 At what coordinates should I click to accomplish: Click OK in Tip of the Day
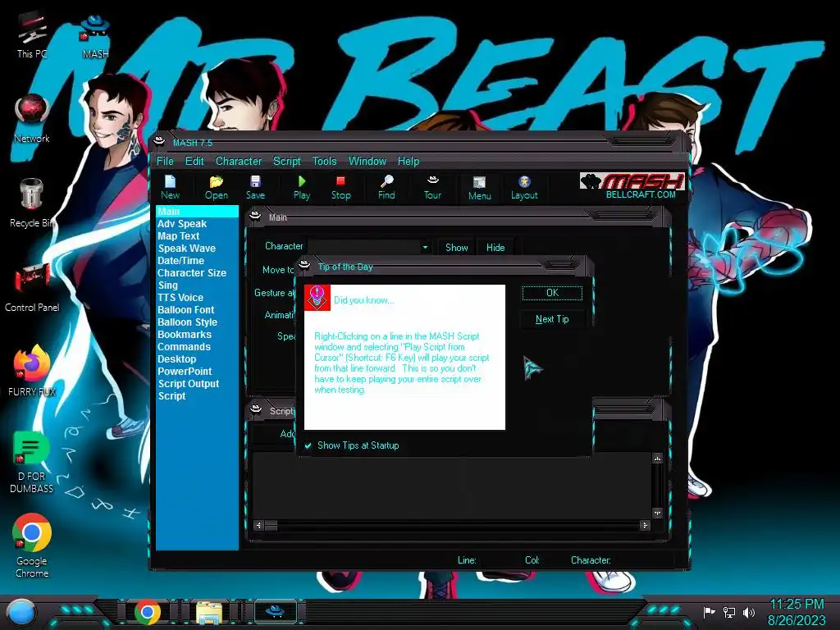click(x=552, y=293)
